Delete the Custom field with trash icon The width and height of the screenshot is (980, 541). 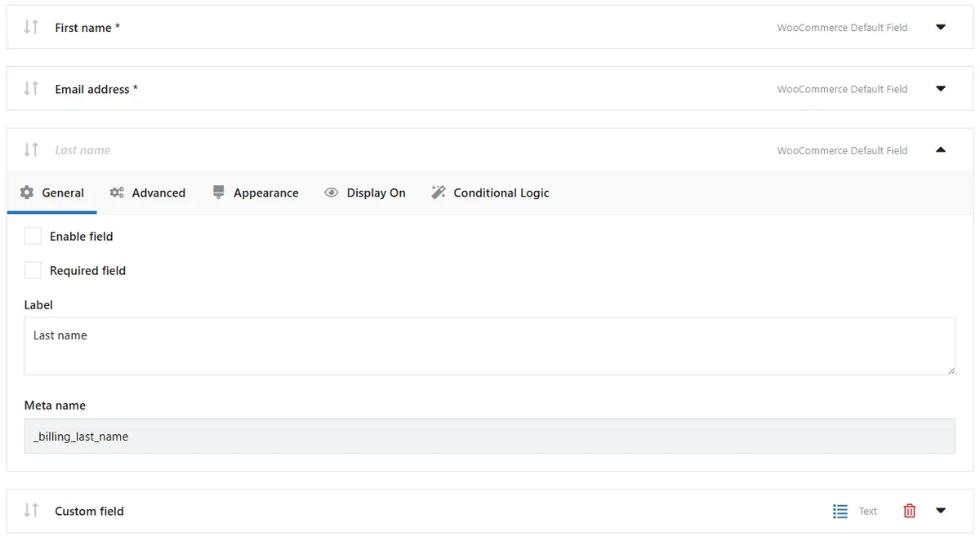[x=910, y=511]
